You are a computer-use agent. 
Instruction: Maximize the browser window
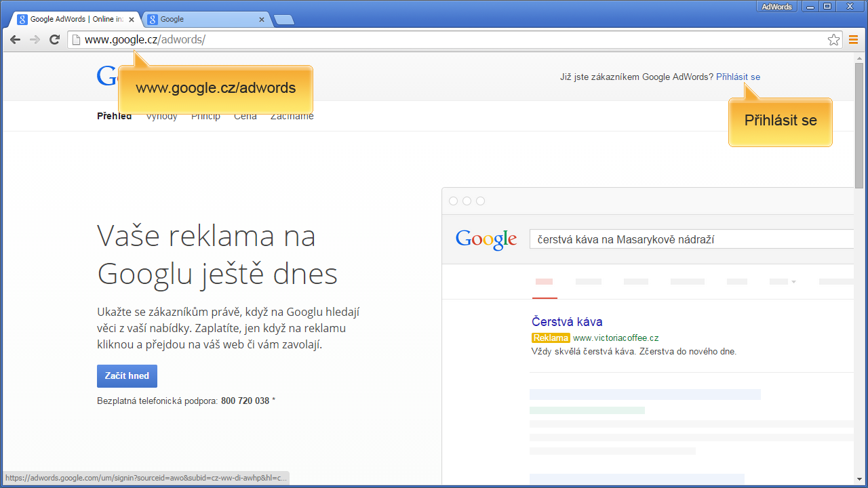[x=827, y=7]
